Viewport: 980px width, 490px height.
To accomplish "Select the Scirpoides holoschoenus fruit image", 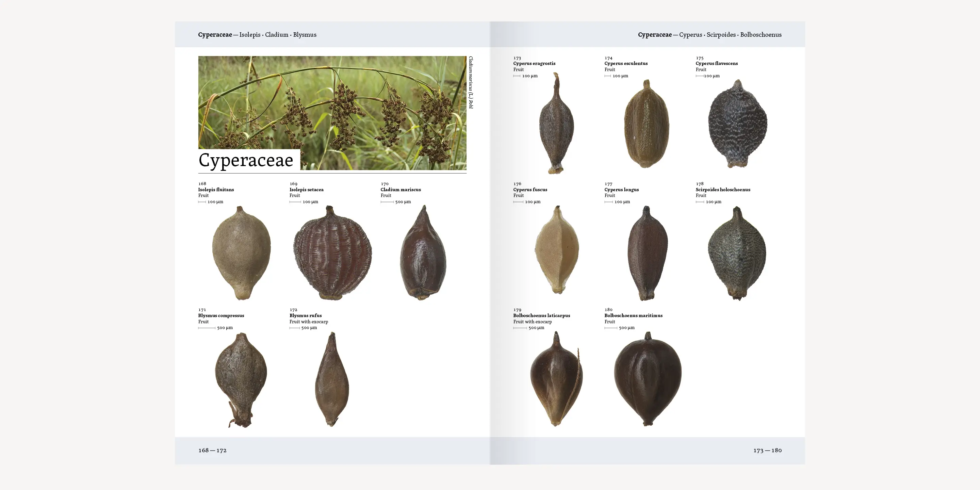I will tap(737, 254).
